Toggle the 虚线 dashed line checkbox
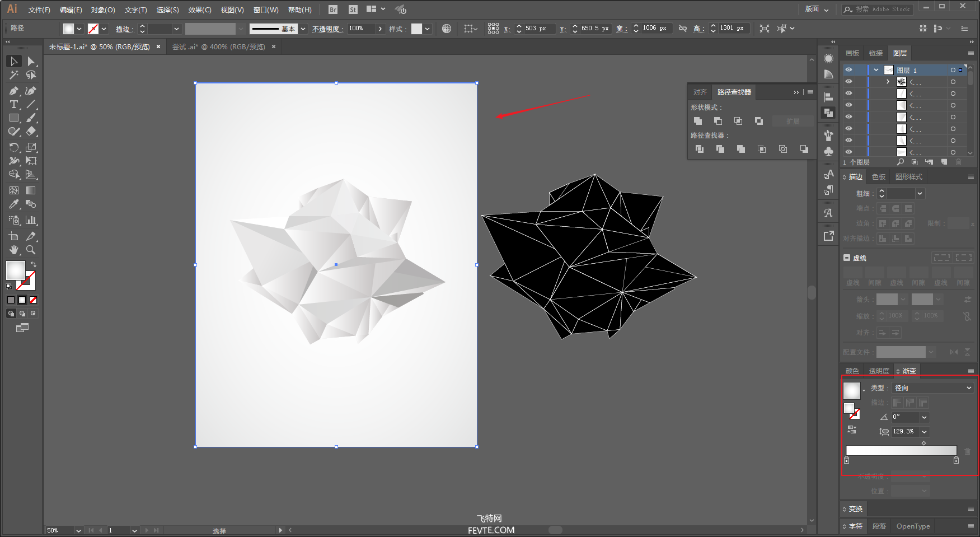Viewport: 980px width, 537px height. [x=847, y=258]
